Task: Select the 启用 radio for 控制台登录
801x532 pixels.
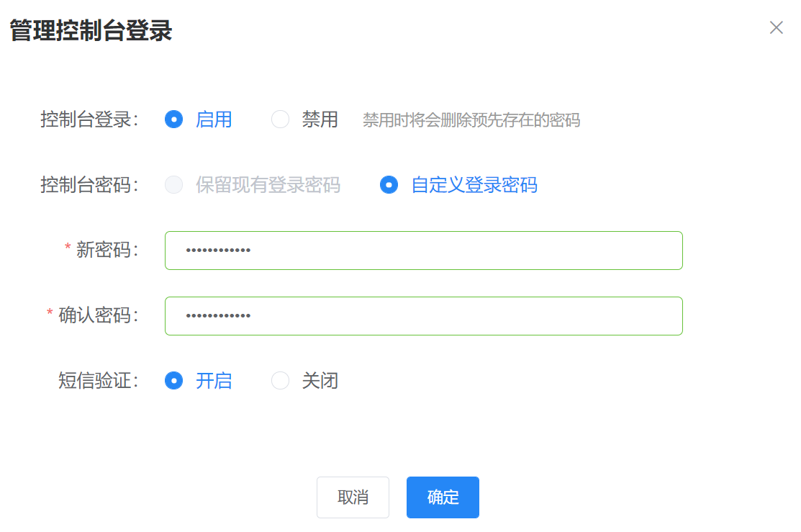Action: [173, 120]
